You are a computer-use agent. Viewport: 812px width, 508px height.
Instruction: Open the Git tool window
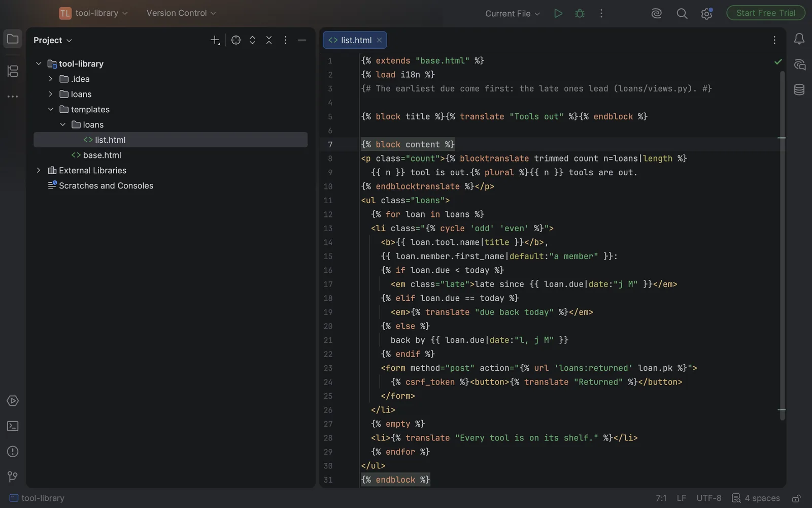click(x=13, y=477)
